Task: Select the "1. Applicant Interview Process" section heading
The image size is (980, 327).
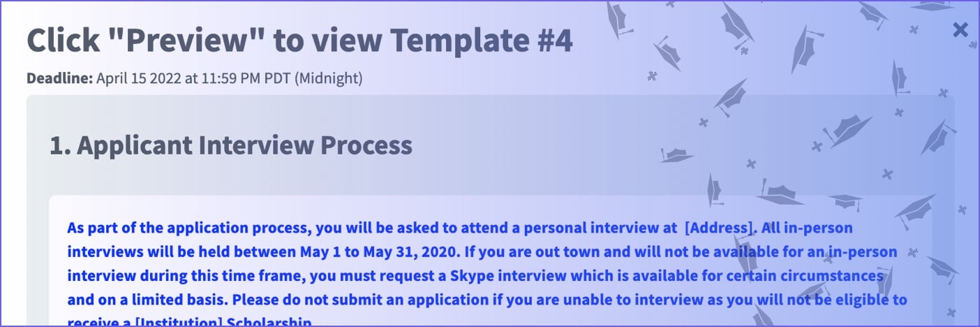Action: [x=231, y=145]
